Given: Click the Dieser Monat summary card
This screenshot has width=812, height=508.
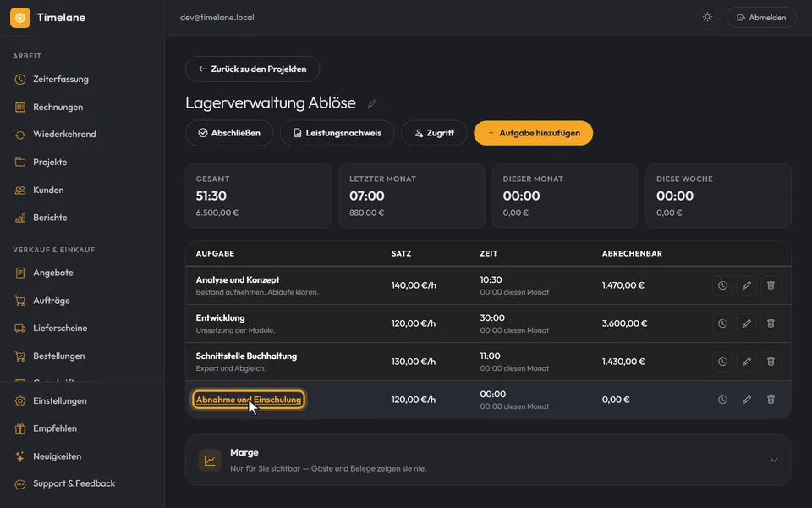Looking at the screenshot, I should 565,196.
